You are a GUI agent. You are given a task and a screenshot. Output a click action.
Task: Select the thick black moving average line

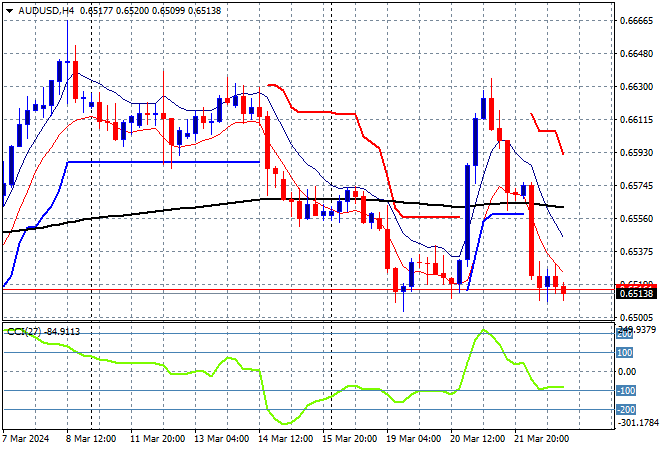click(200, 208)
